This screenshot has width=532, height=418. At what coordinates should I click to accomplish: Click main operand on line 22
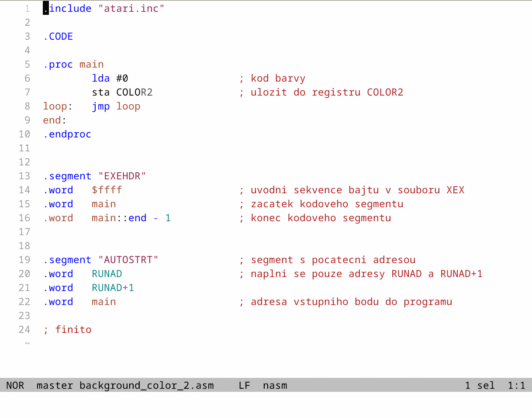[x=104, y=302]
